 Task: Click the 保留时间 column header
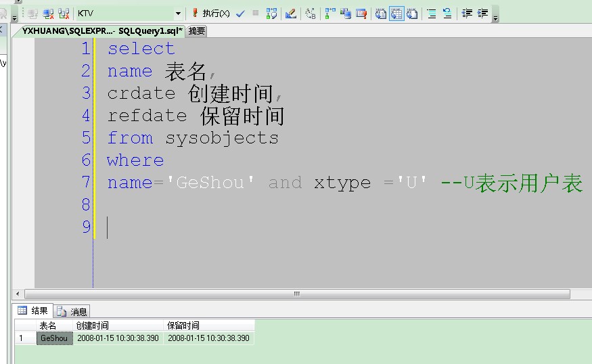point(209,325)
